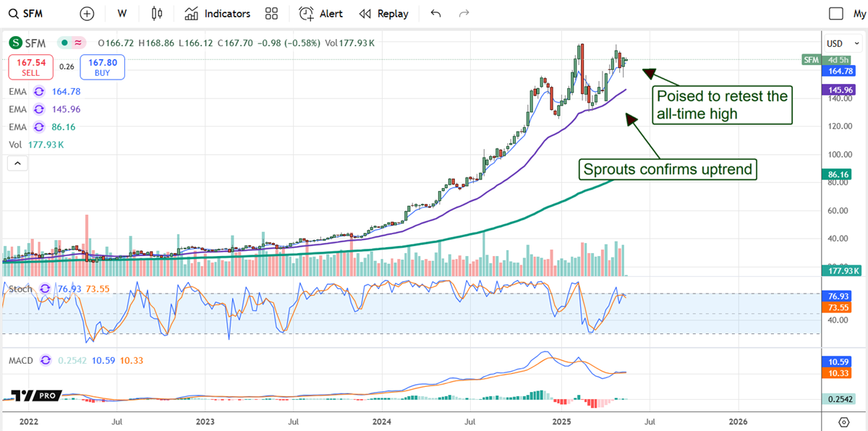Open the W timeframe dropdown
Screen dimensions: 868x431
122,13
